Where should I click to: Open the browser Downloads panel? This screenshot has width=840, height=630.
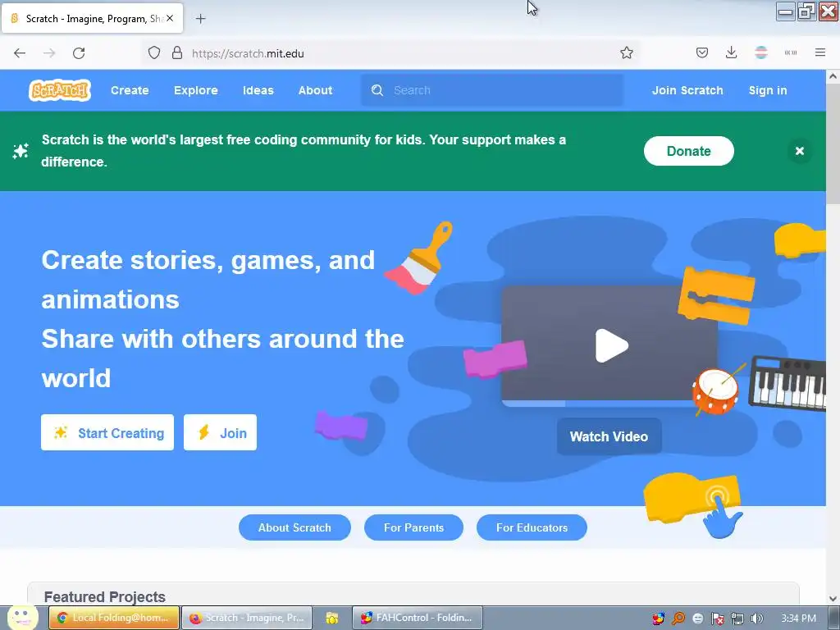[731, 52]
